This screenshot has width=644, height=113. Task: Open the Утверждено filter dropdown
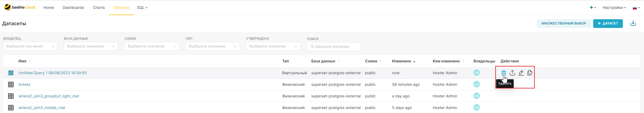[273, 46]
